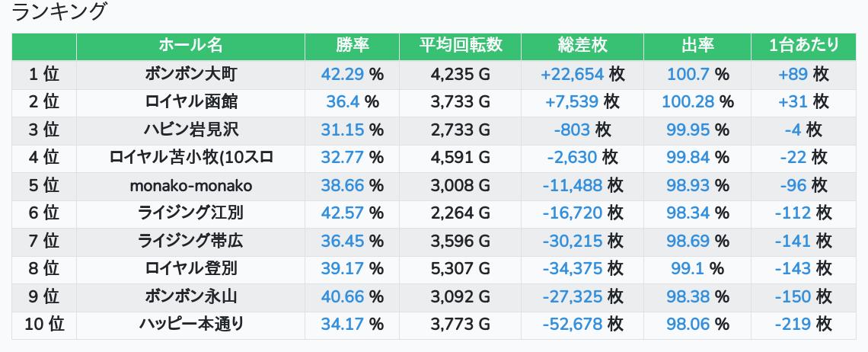Click ロイヤル登別 hall name
This screenshot has width=868, height=352.
coord(190,268)
